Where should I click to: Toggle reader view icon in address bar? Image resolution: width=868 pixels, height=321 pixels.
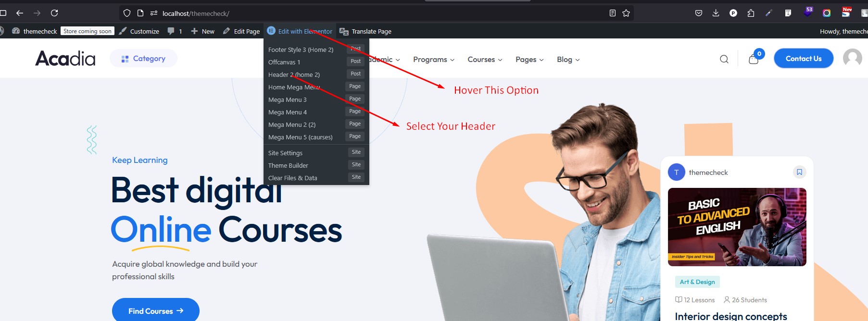pos(612,13)
